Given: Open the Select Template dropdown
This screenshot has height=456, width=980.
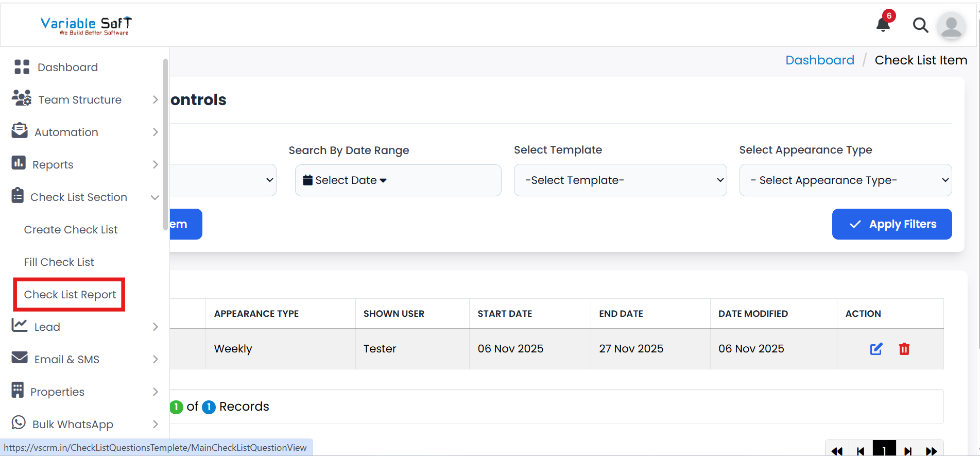Looking at the screenshot, I should point(620,180).
